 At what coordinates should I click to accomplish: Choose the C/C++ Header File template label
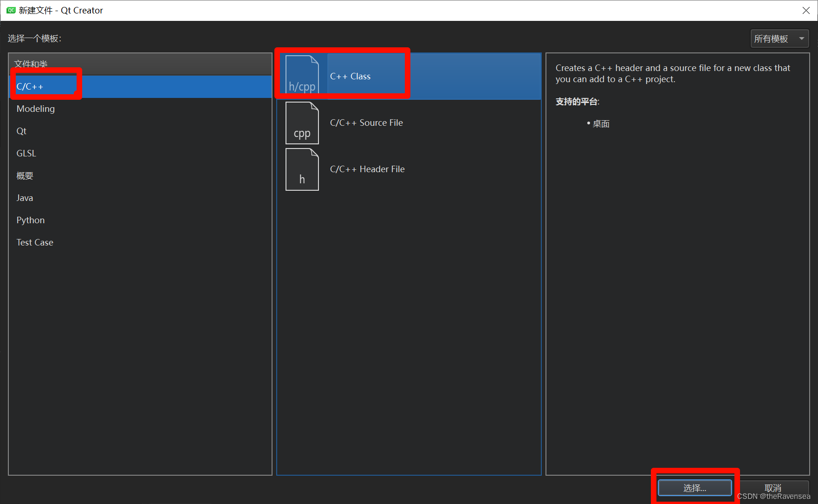click(x=367, y=169)
